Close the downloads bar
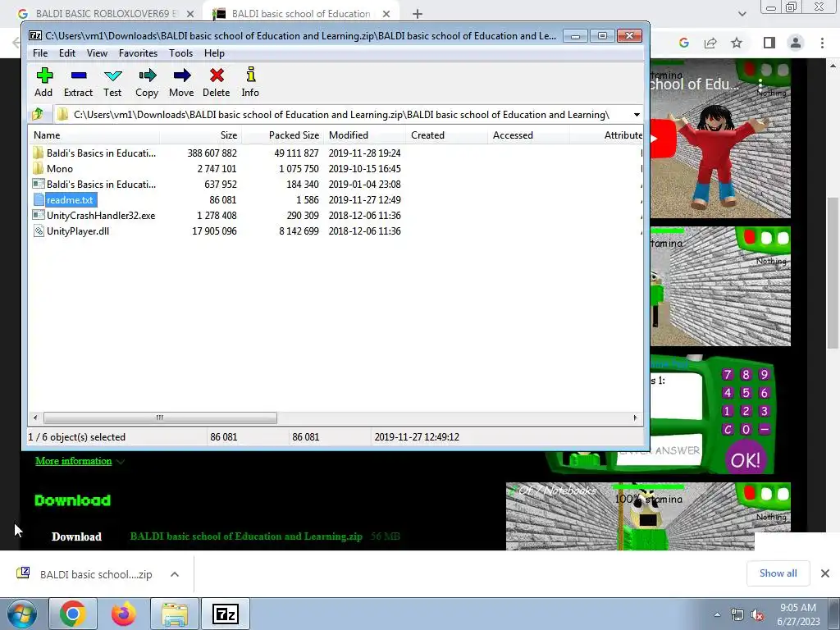The width and height of the screenshot is (840, 630). click(825, 573)
